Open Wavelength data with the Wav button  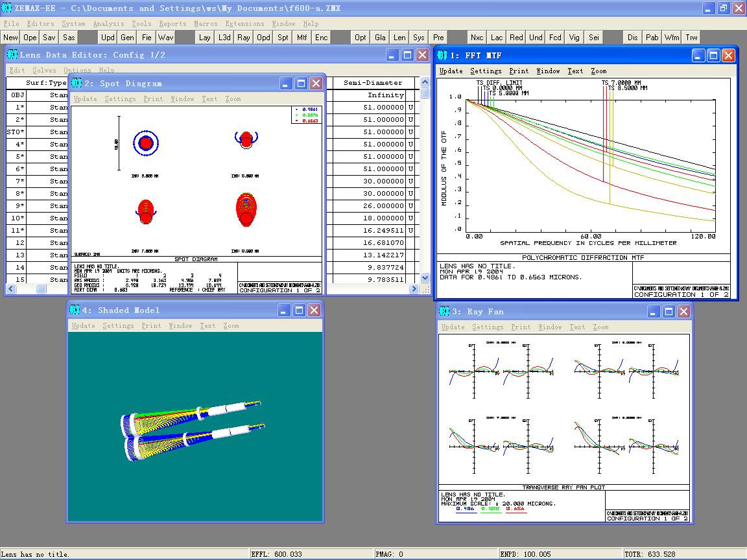tap(166, 38)
